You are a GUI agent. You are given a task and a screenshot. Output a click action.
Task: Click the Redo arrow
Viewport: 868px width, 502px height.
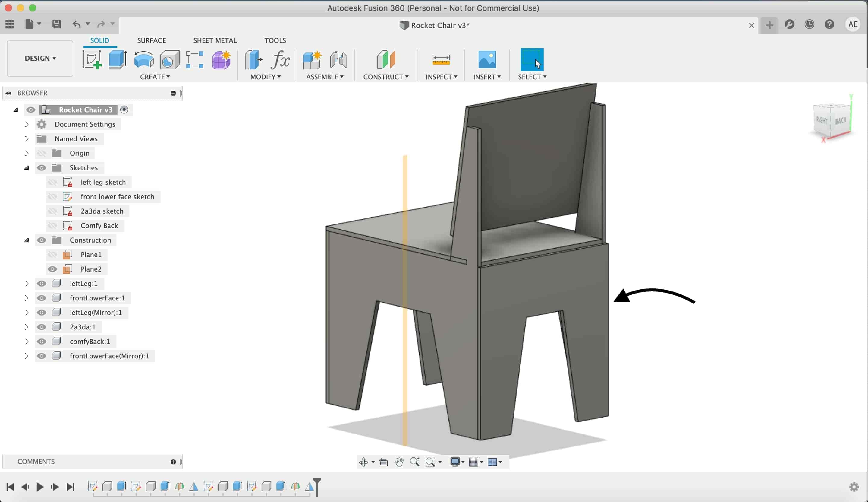pos(101,24)
